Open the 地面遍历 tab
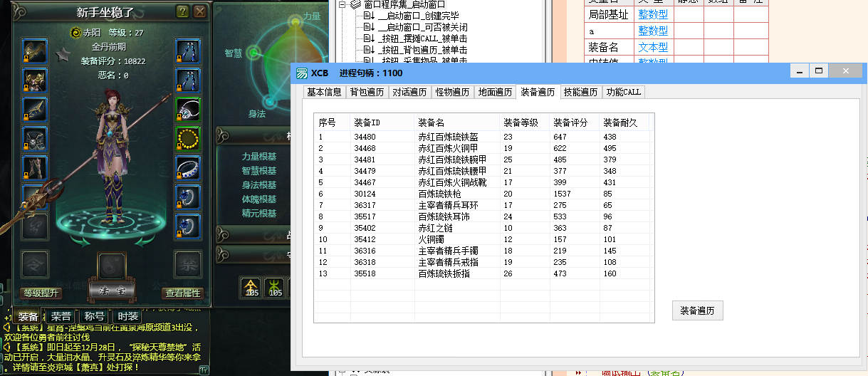 495,92
